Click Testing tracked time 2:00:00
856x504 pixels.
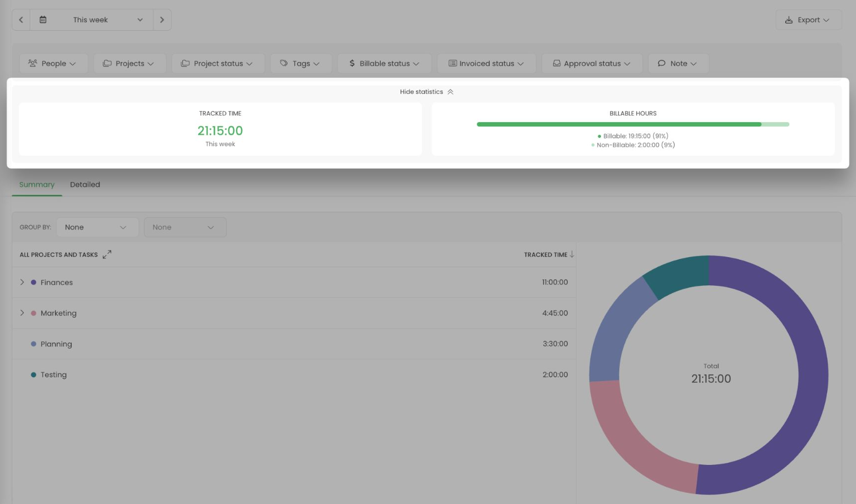coord(555,374)
